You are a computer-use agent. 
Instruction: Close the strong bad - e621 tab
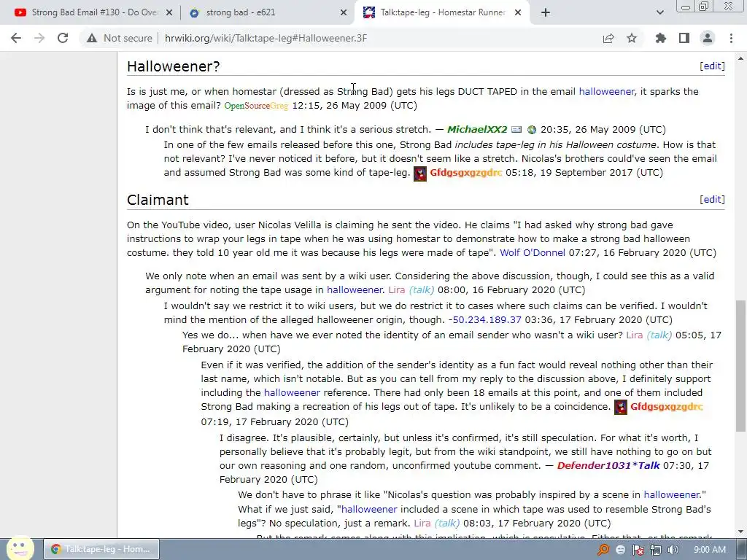click(344, 13)
